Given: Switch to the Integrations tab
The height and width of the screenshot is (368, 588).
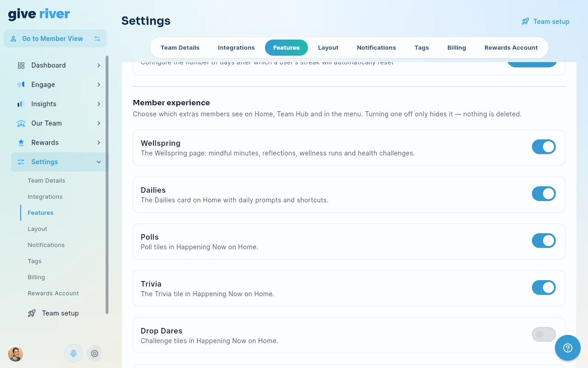Looking at the screenshot, I should point(236,47).
